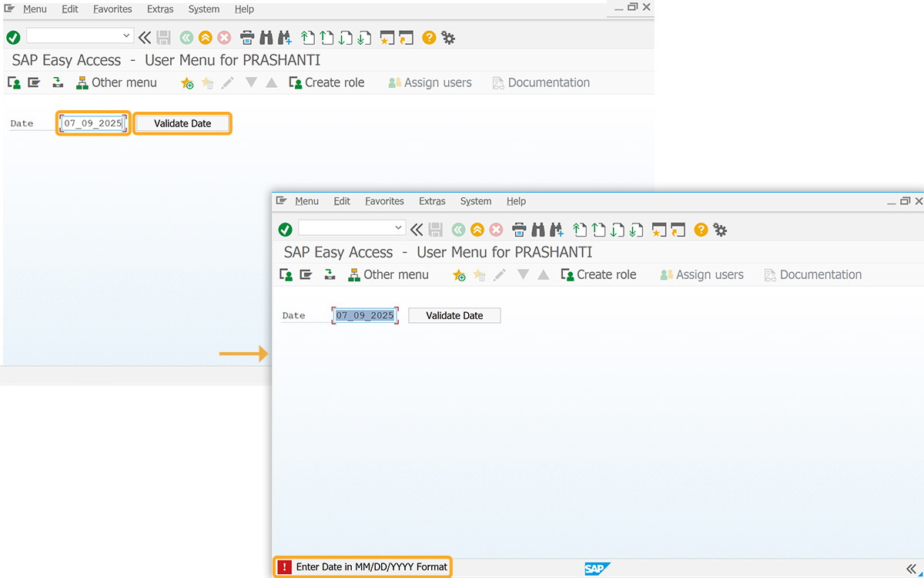Click the yellow Help question mark in front window

(x=701, y=229)
